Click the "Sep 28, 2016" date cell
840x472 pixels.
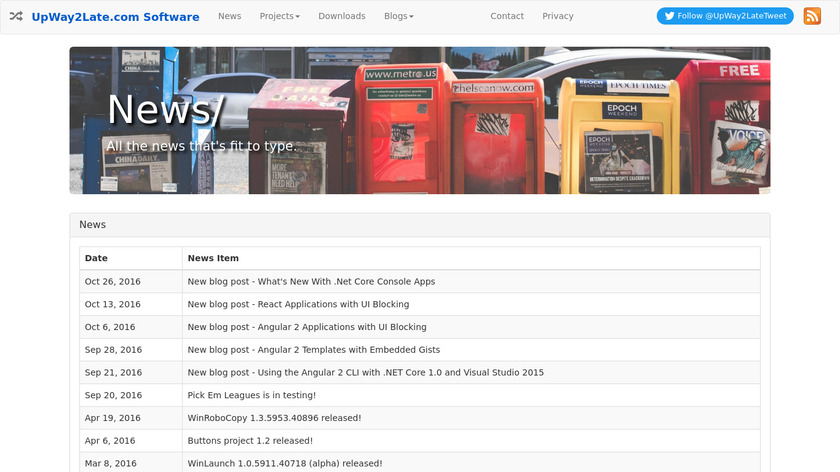(x=131, y=350)
